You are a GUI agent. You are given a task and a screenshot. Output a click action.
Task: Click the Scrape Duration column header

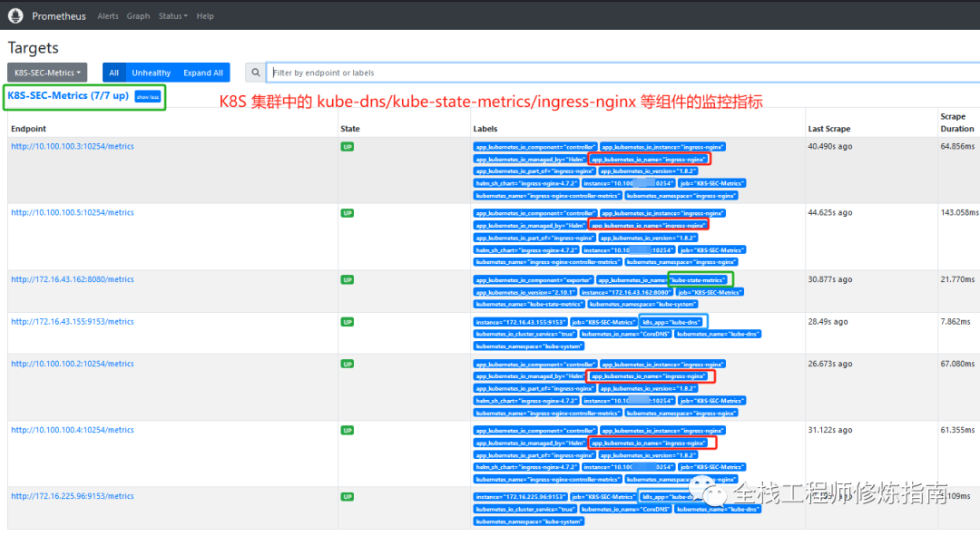[957, 122]
